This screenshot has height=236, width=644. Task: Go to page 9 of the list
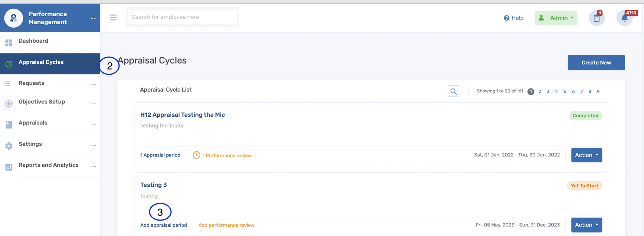[x=598, y=92]
